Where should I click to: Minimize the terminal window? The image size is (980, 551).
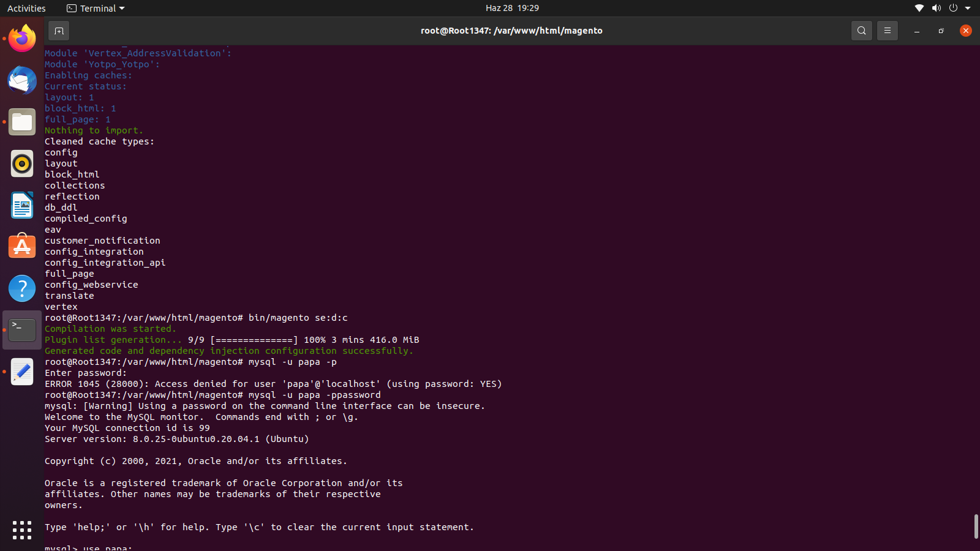click(x=917, y=31)
